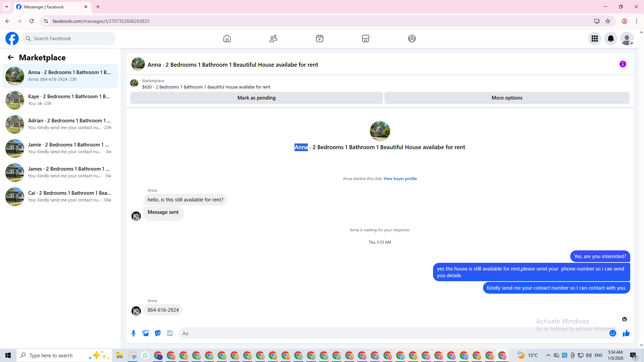Click the voice clip microphone icon
Viewport: 644px width, 362px height.
pyautogui.click(x=133, y=333)
